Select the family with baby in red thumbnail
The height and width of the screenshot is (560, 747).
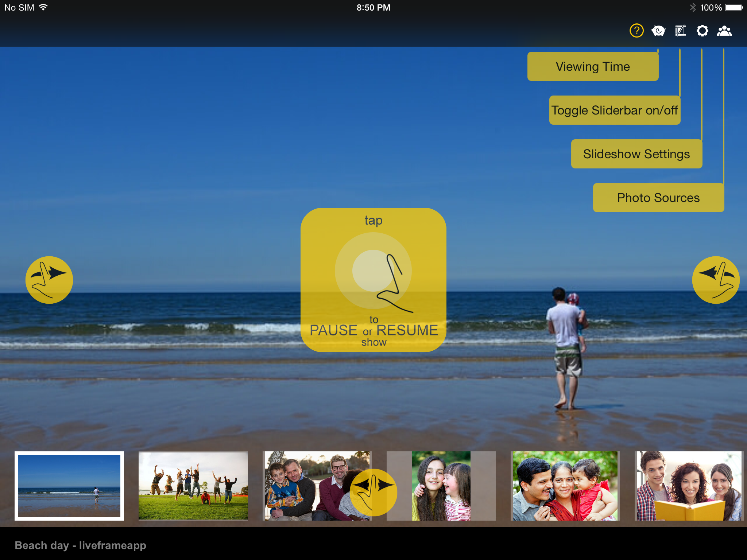click(x=565, y=486)
